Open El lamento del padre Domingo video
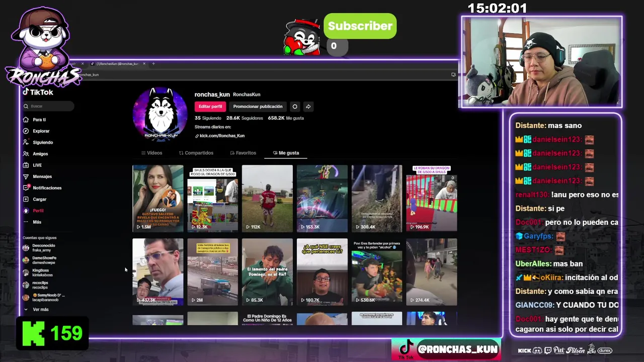 point(267,272)
